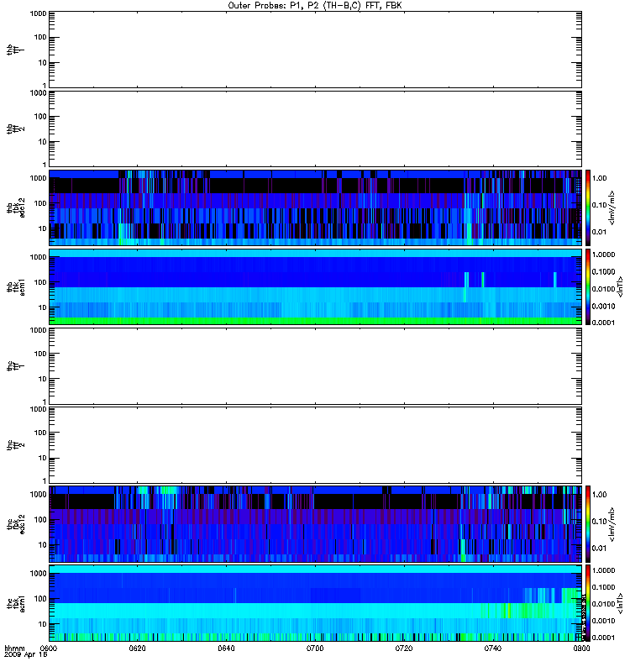This screenshot has width=630, height=672.
Task: Click the 1.00 label on thb edc12 color bar
Action: (x=599, y=178)
